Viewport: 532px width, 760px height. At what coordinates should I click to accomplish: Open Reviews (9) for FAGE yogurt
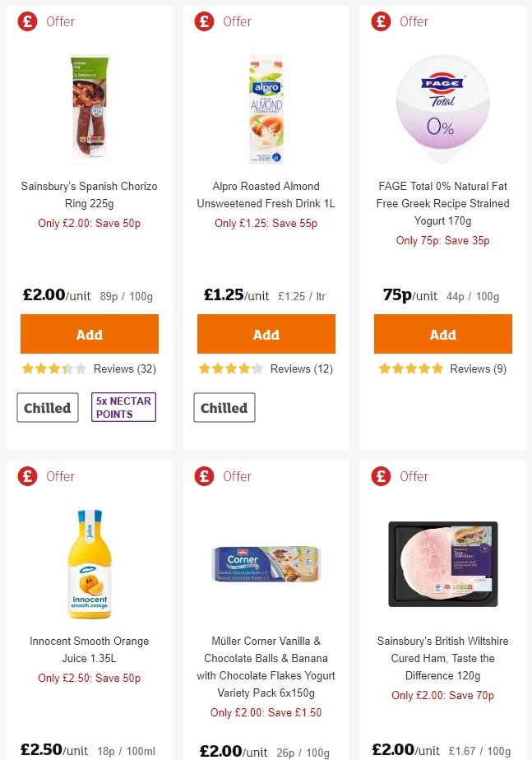478,368
